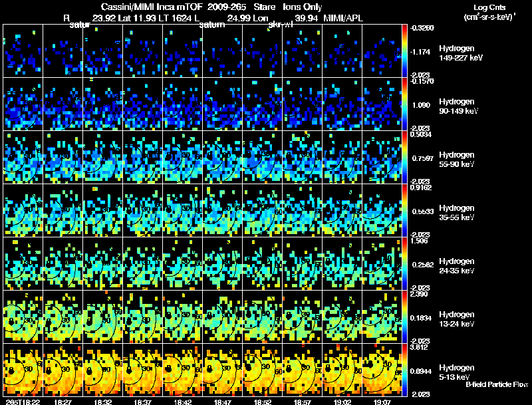Click the Hydrogen 5-13 keV color bar
The height and width of the screenshot is (405, 532).
tap(404, 370)
